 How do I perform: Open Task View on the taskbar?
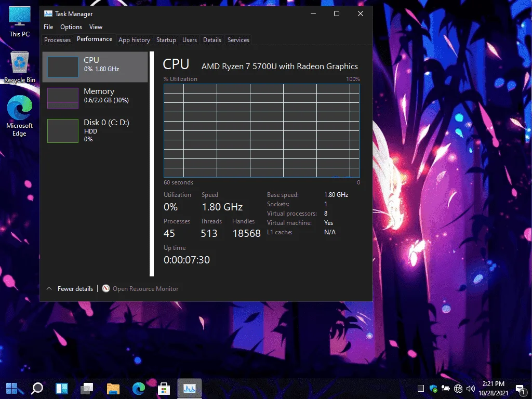(87, 389)
